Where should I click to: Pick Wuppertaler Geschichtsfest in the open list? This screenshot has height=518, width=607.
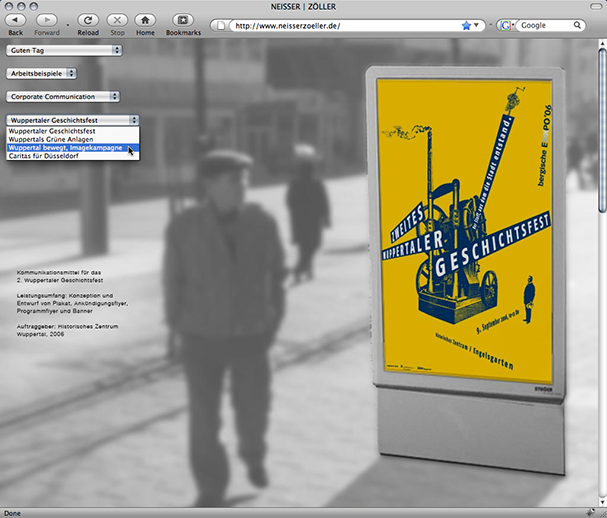tap(52, 131)
